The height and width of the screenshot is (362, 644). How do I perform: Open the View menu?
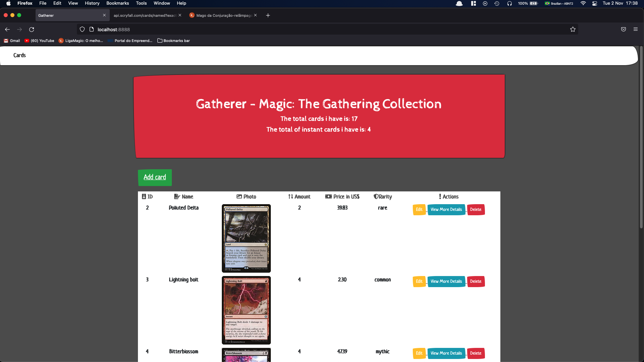click(73, 3)
